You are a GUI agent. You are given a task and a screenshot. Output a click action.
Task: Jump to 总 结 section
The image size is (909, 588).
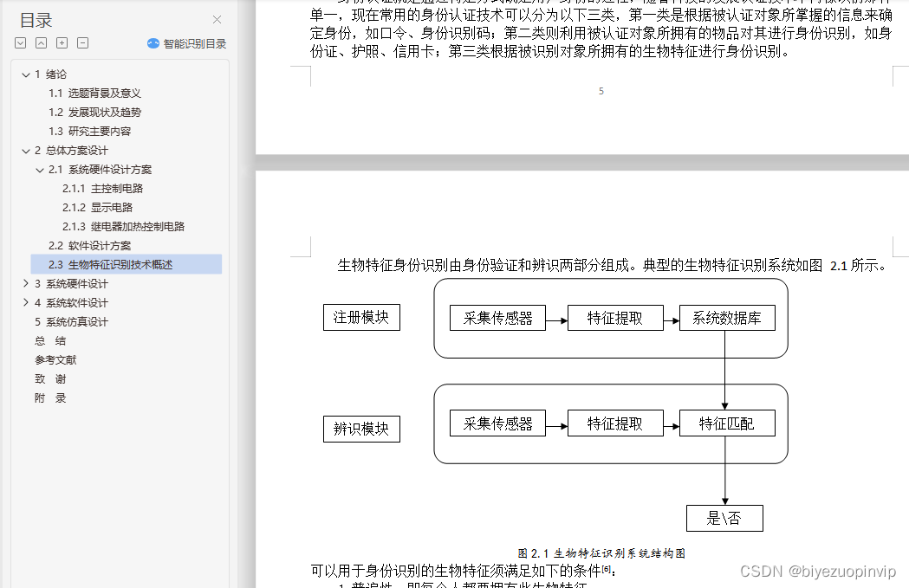point(50,341)
